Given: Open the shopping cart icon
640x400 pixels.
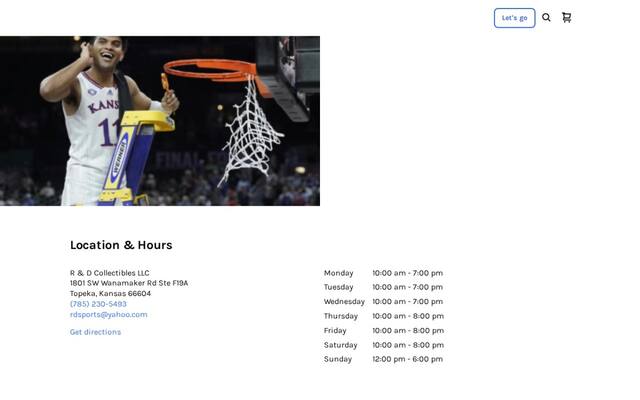Looking at the screenshot, I should pos(567,18).
